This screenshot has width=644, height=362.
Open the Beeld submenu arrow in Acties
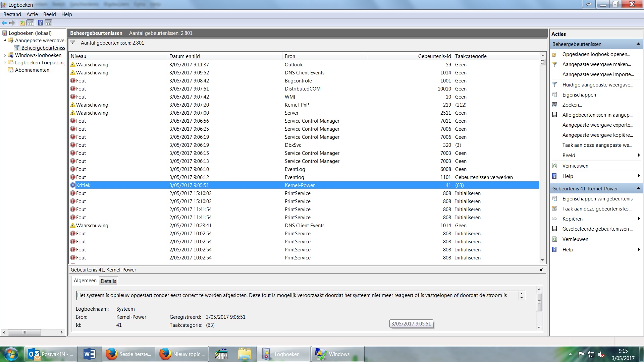639,155
